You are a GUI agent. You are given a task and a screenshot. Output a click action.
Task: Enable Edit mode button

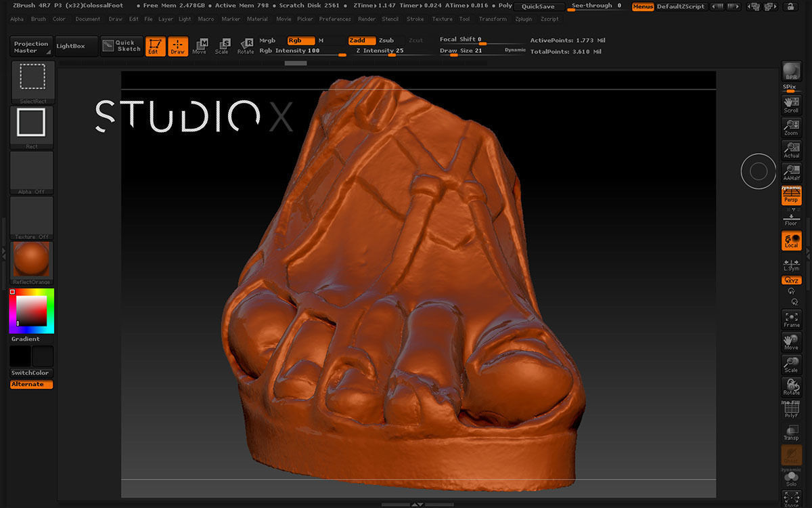click(x=155, y=46)
